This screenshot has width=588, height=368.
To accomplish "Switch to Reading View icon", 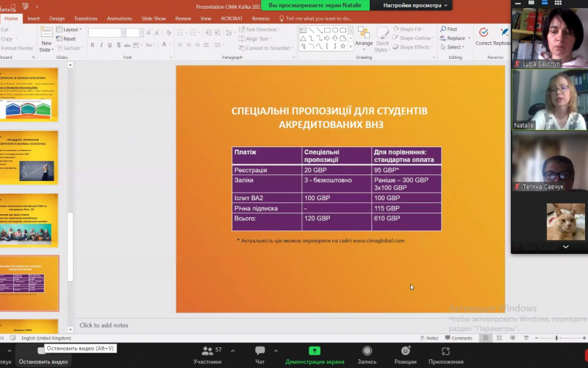I will 512,338.
